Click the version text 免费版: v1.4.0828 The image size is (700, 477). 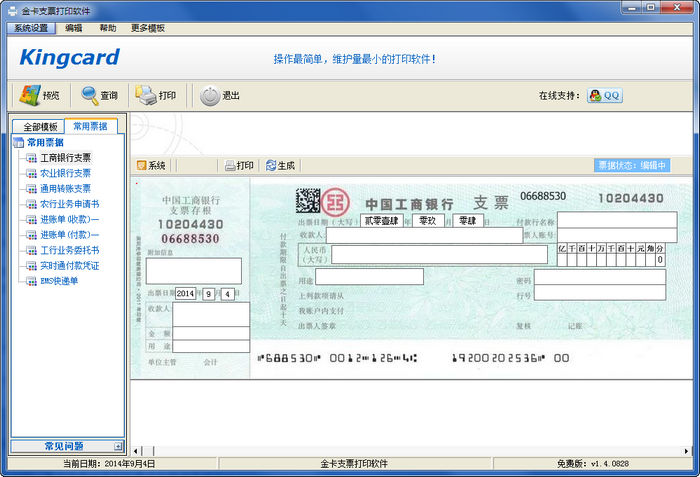(x=593, y=464)
